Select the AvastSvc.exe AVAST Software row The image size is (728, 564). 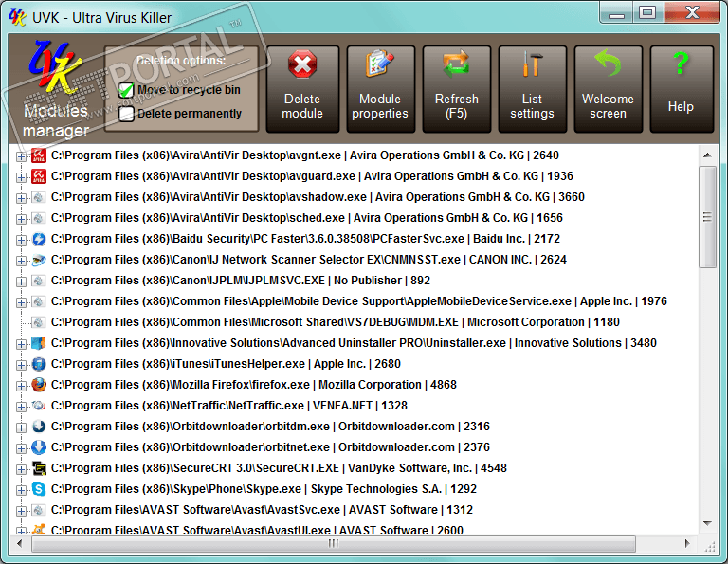[x=262, y=510]
